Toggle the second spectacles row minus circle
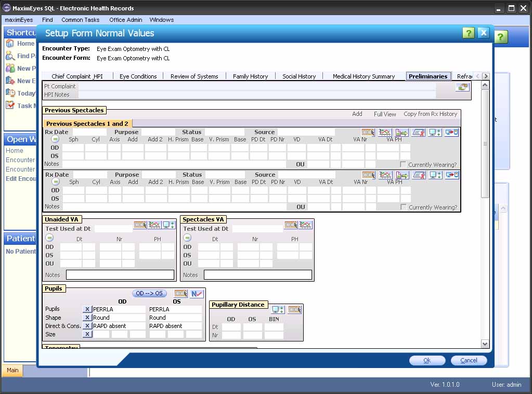Viewport: 532px width, 394px height. 55,182
